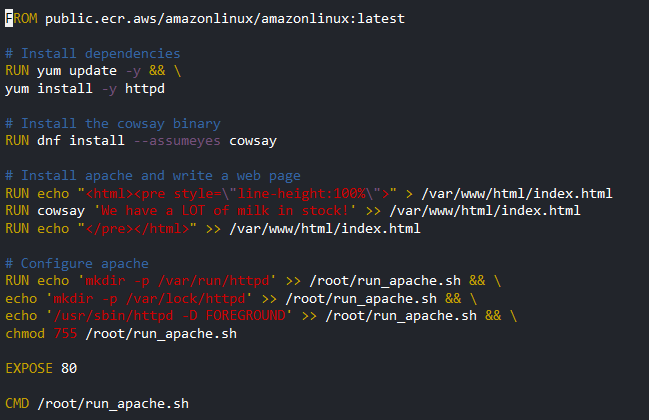
Task: Place cursor on 'httpd' package name
Action: (x=145, y=89)
